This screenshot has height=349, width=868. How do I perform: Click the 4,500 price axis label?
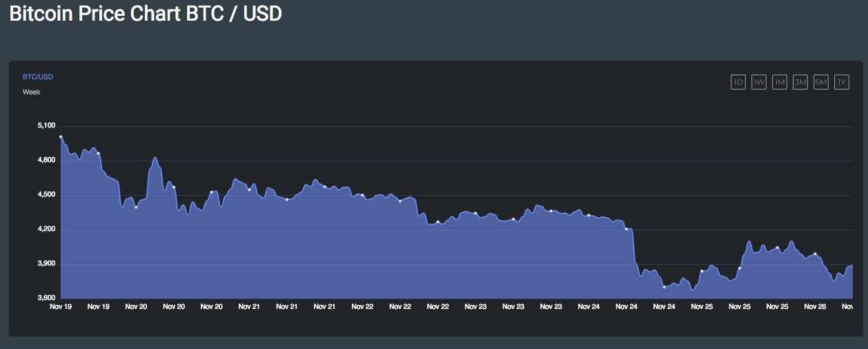pyautogui.click(x=46, y=195)
